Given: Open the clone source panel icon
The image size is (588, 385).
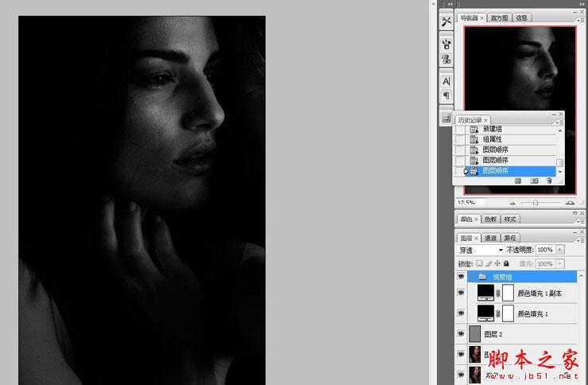Looking at the screenshot, I should pyautogui.click(x=446, y=59).
